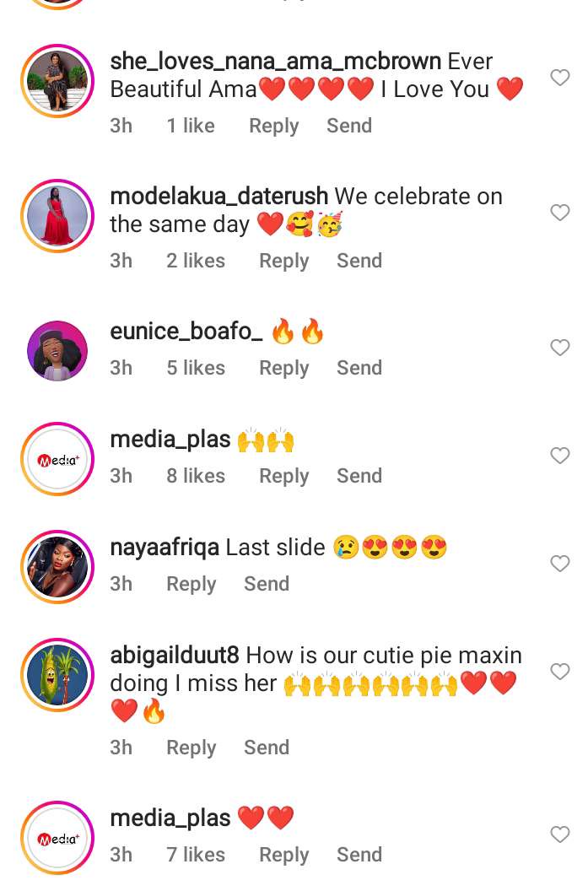Image resolution: width=588 pixels, height=891 pixels.
Task: Open nayaafriqa username link
Action: [x=165, y=548]
